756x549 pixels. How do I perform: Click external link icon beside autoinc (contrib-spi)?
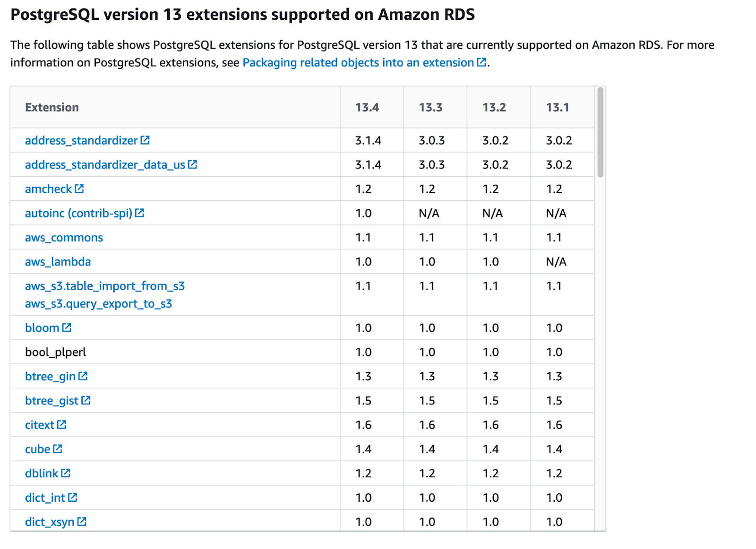[x=139, y=213]
